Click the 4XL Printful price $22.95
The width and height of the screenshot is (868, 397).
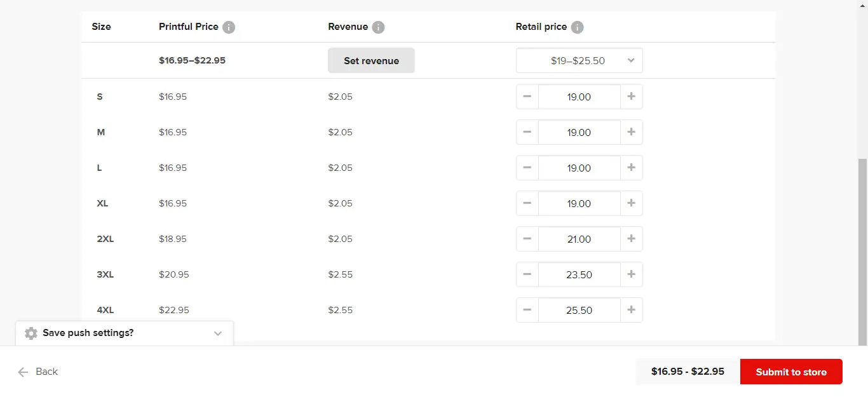pos(174,310)
